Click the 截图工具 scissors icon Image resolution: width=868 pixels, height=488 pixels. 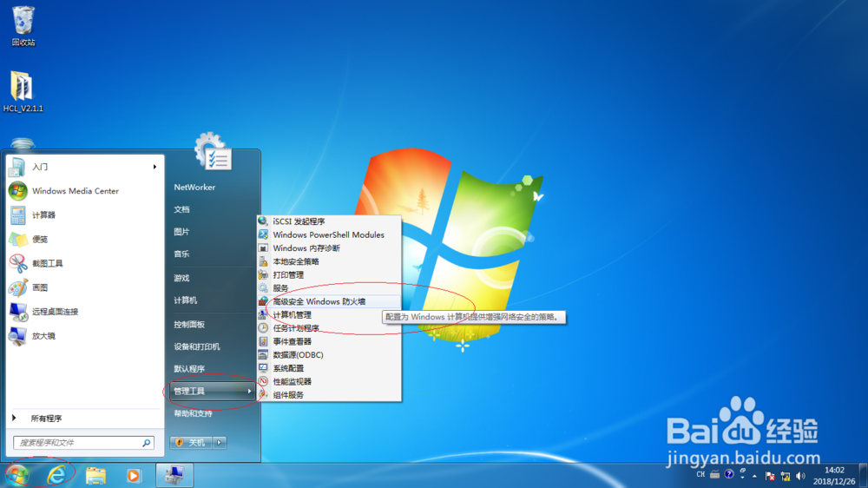pos(17,263)
